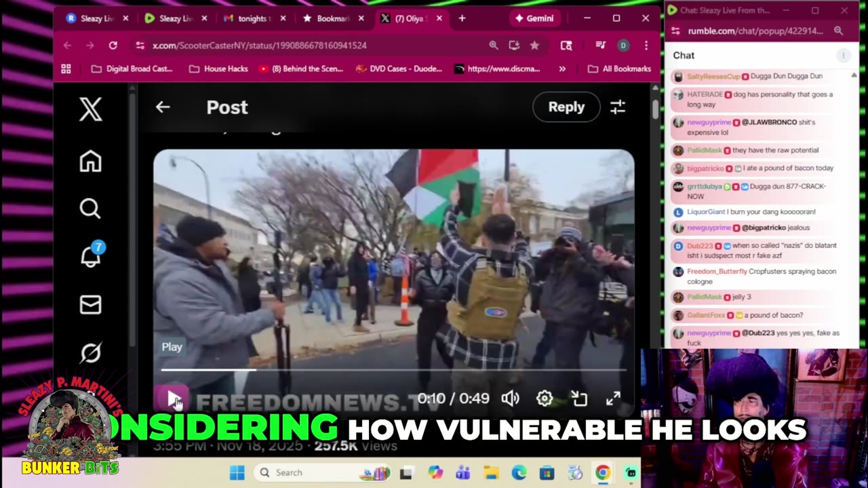Open X Notifications bell with 7 badge
The height and width of the screenshot is (488, 868).
point(90,256)
